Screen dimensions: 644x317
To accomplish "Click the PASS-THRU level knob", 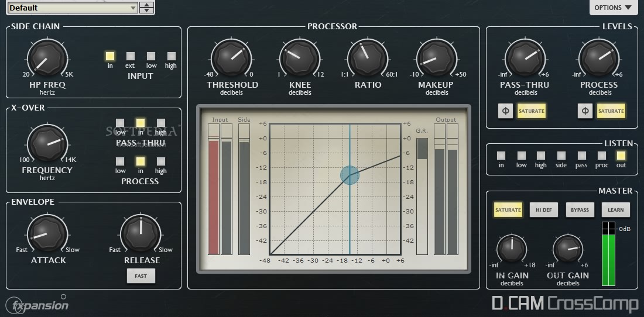I will click(x=525, y=58).
